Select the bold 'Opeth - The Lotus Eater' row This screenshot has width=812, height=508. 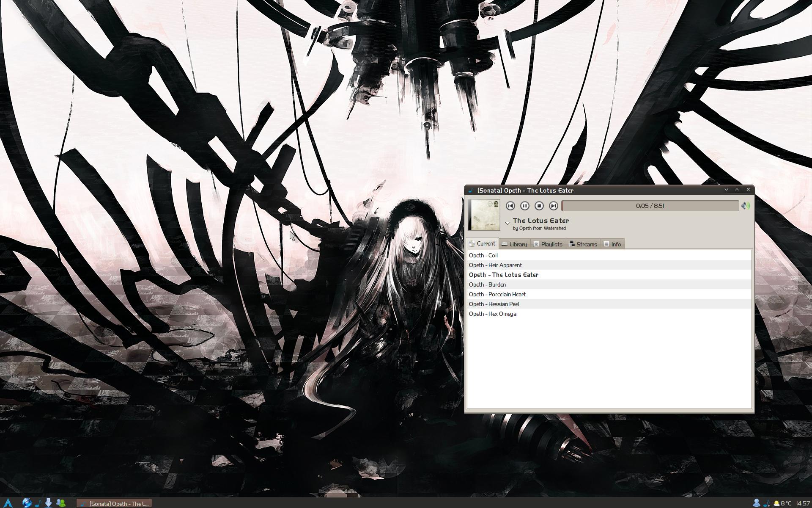point(609,275)
